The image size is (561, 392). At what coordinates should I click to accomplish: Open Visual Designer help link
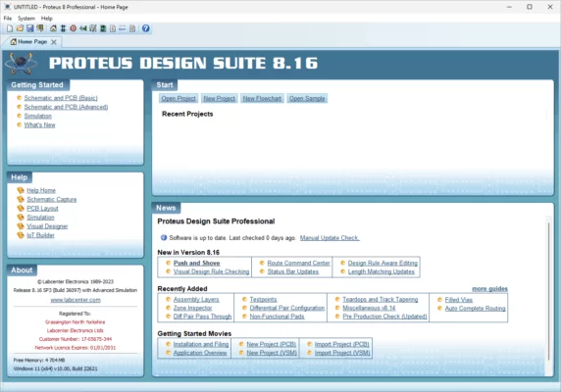click(47, 226)
